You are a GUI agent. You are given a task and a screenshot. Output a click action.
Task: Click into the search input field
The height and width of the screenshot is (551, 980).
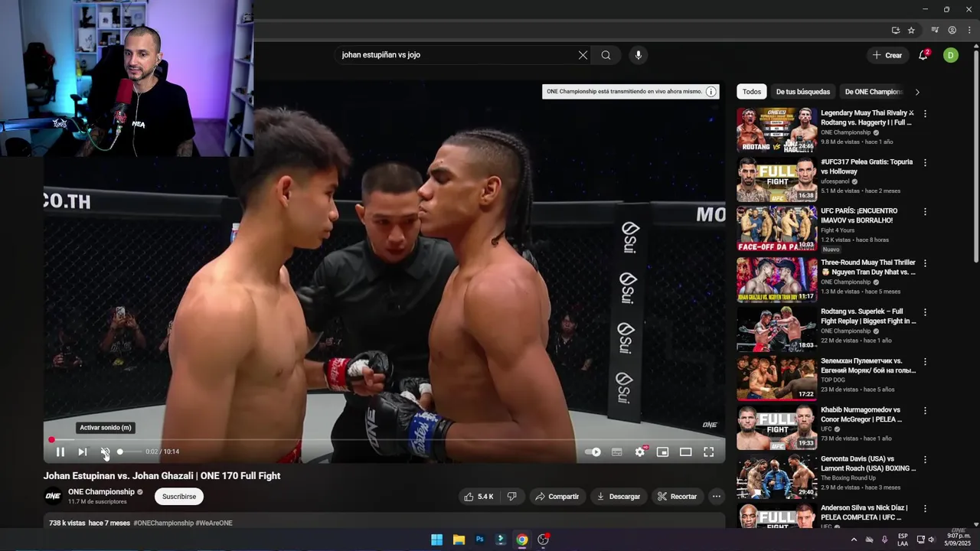click(x=456, y=55)
